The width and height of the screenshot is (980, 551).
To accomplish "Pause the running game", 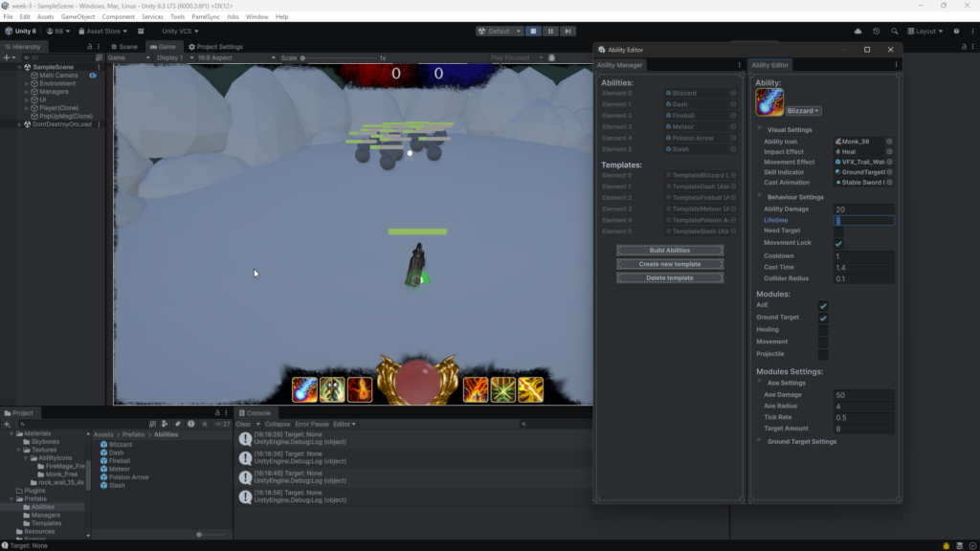I will click(550, 31).
